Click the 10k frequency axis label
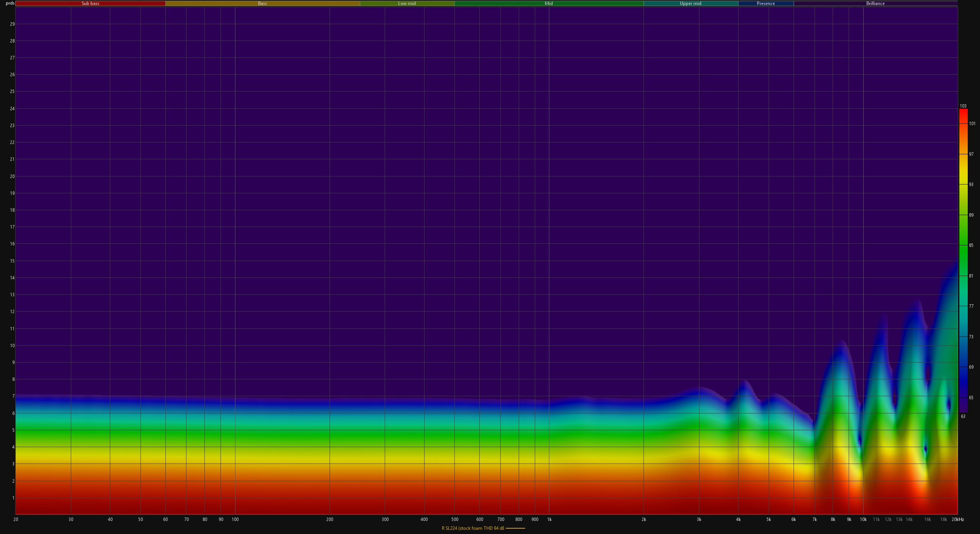 coord(863,519)
